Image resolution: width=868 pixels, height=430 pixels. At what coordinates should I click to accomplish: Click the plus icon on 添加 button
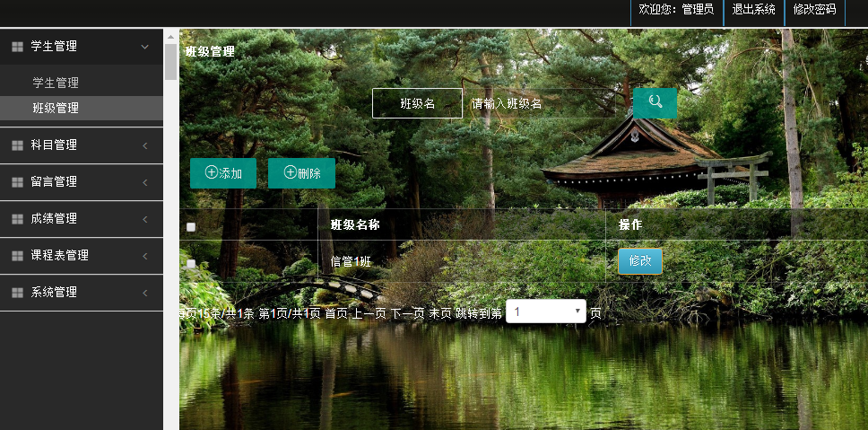click(x=212, y=172)
